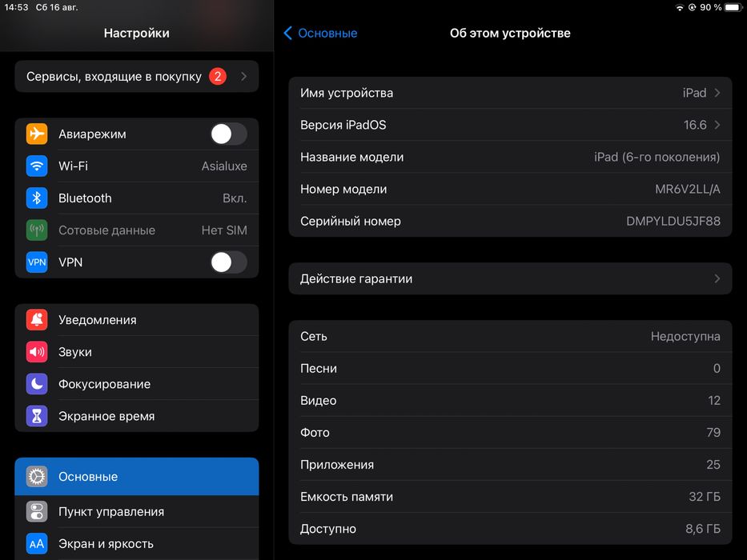Image resolution: width=747 pixels, height=560 pixels.
Task: Select the highlighted Основные row
Action: pyautogui.click(x=137, y=476)
